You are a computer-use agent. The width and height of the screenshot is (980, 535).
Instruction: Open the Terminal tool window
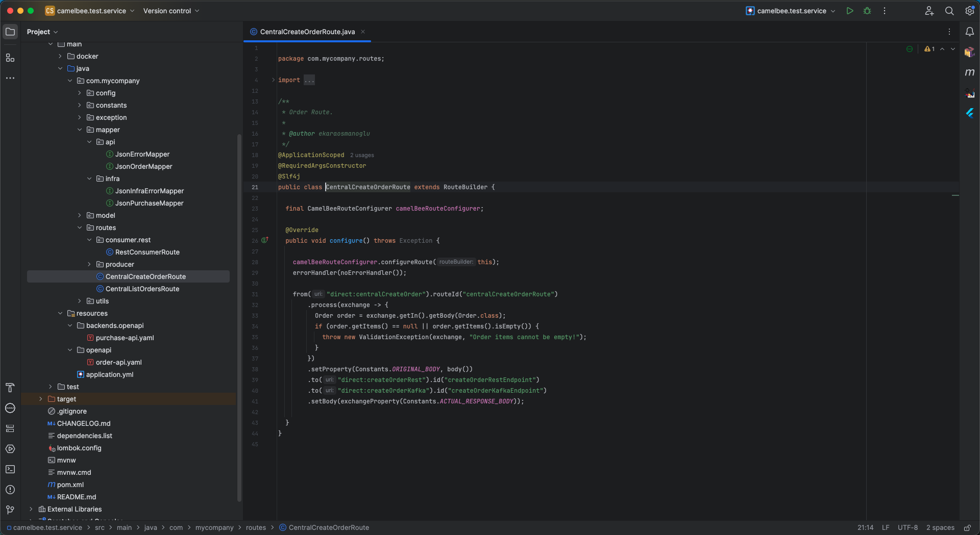pos(10,469)
